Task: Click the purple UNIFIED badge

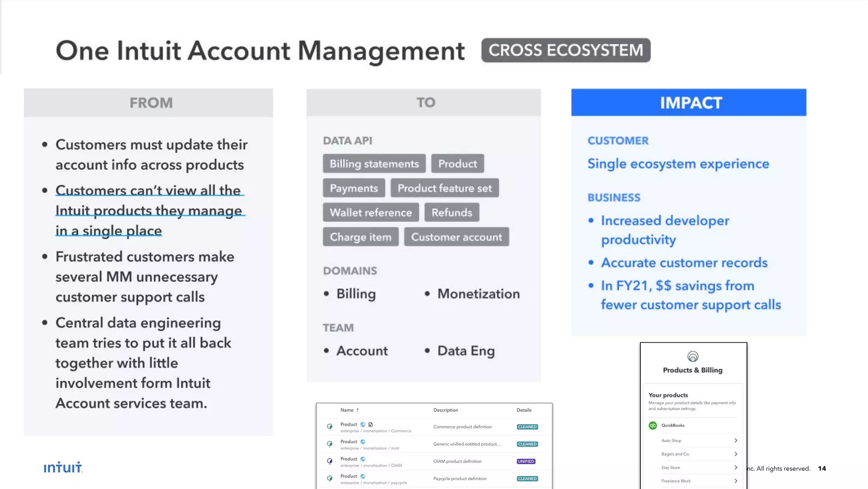Action: tap(526, 461)
